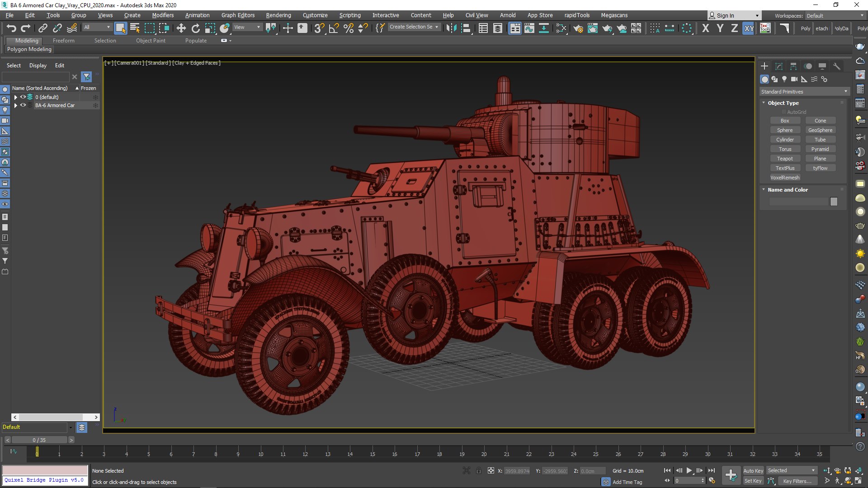
Task: Open the Utilities wrench panel tab
Action: pyautogui.click(x=837, y=66)
